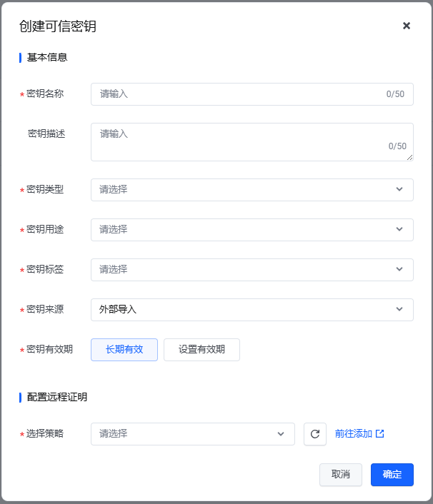Select 设置有效期 validity option
433x504 pixels.
pyautogui.click(x=201, y=350)
